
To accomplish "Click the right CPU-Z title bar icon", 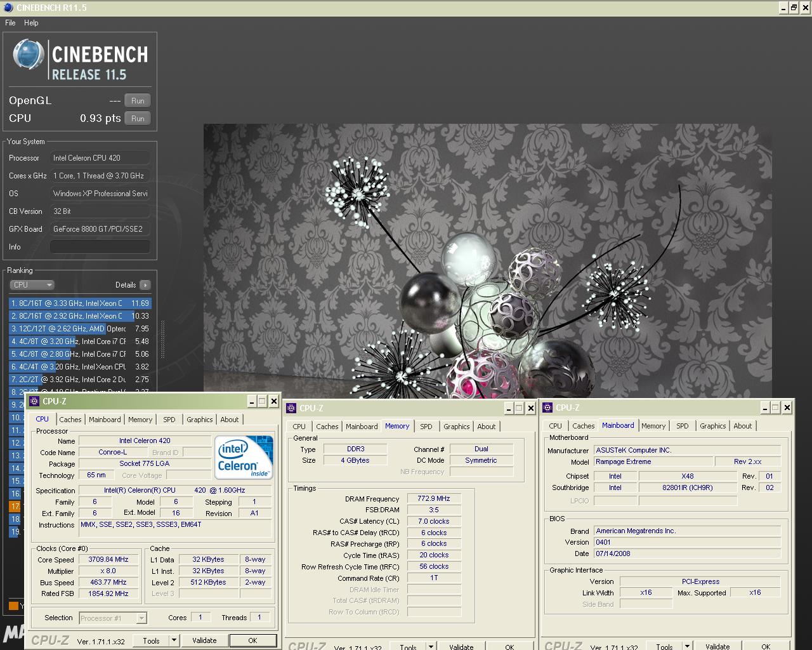I will coord(547,408).
